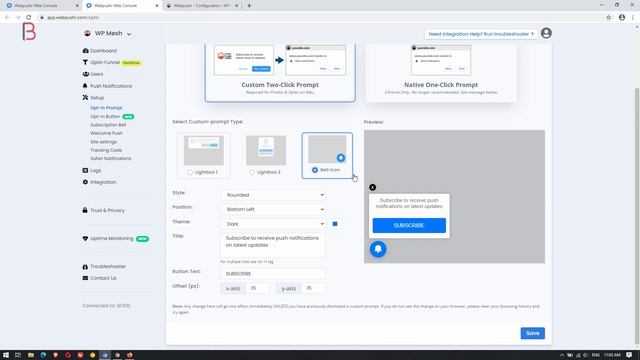The width and height of the screenshot is (640, 360).
Task: Click the Users people icon
Action: (x=85, y=74)
